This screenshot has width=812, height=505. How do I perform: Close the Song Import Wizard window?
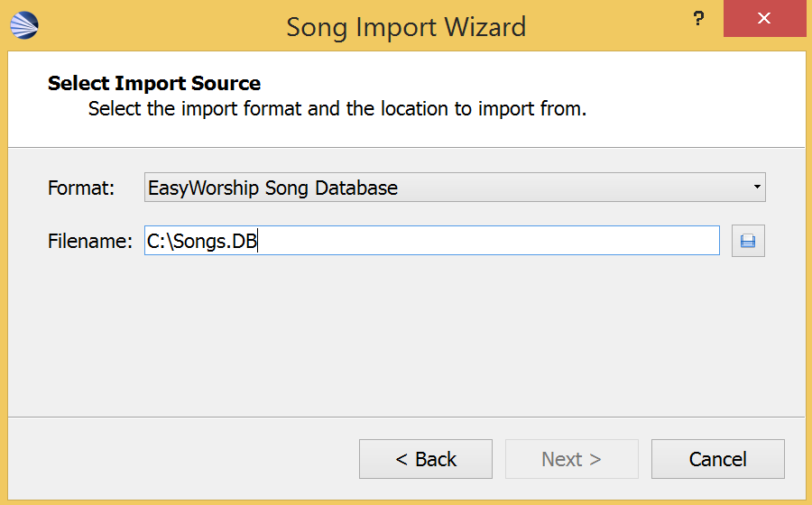(x=764, y=19)
